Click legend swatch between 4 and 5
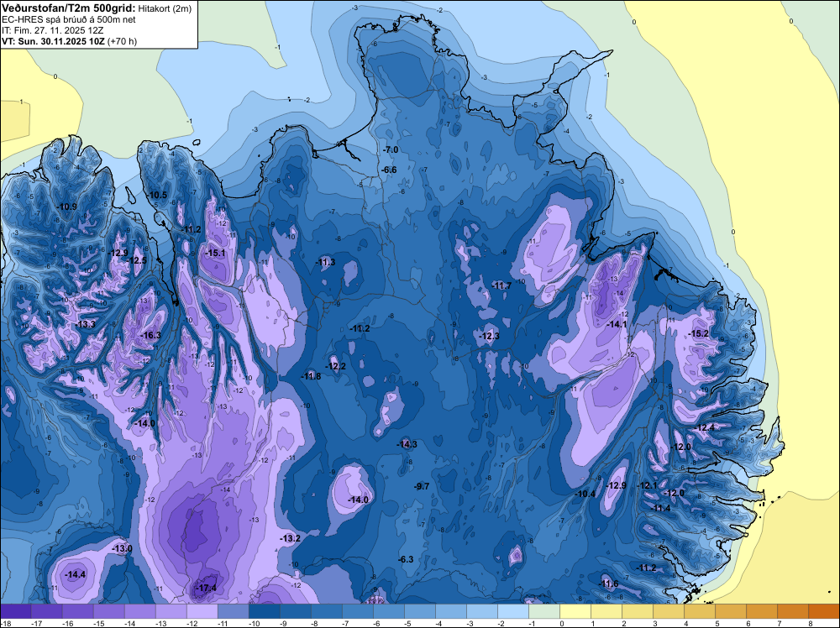Image resolution: width=840 pixels, height=628 pixels. (699, 611)
